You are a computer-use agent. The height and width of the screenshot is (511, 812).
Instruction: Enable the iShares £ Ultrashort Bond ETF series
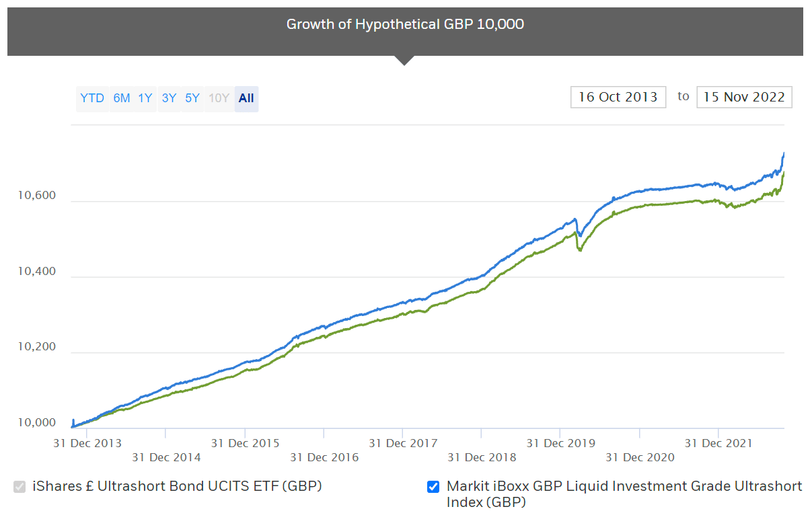(20, 485)
